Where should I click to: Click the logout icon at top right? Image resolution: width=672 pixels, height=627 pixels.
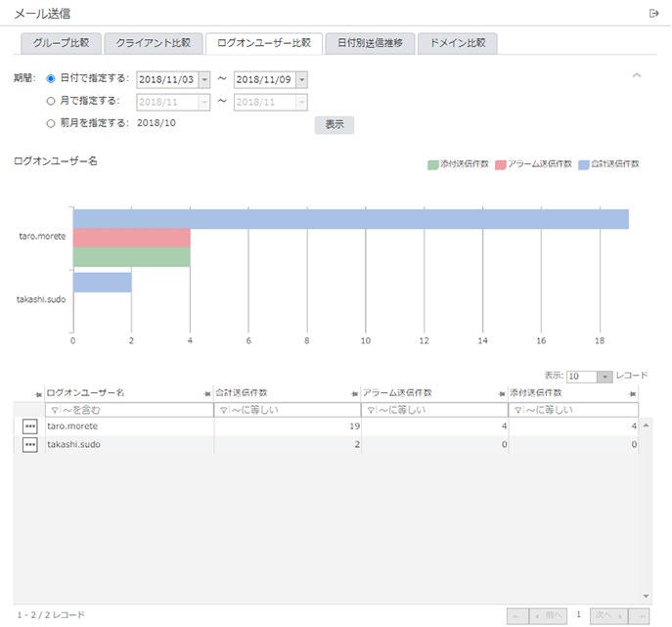click(653, 14)
